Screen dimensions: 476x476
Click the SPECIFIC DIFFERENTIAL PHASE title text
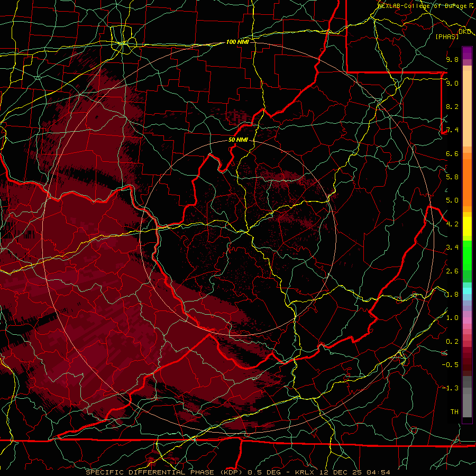click(151, 472)
